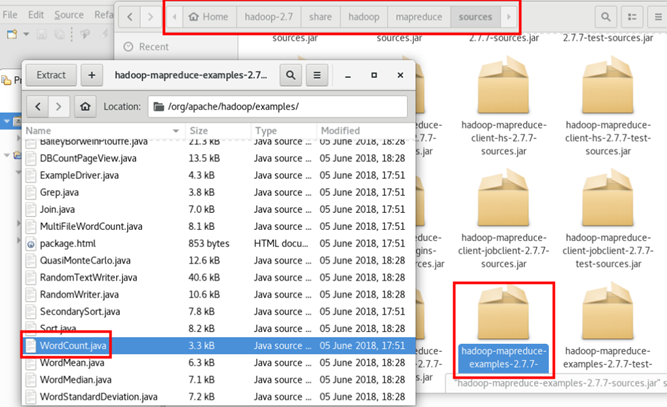Select DBCountPageView.java file
667x407 pixels.
(219, 158)
